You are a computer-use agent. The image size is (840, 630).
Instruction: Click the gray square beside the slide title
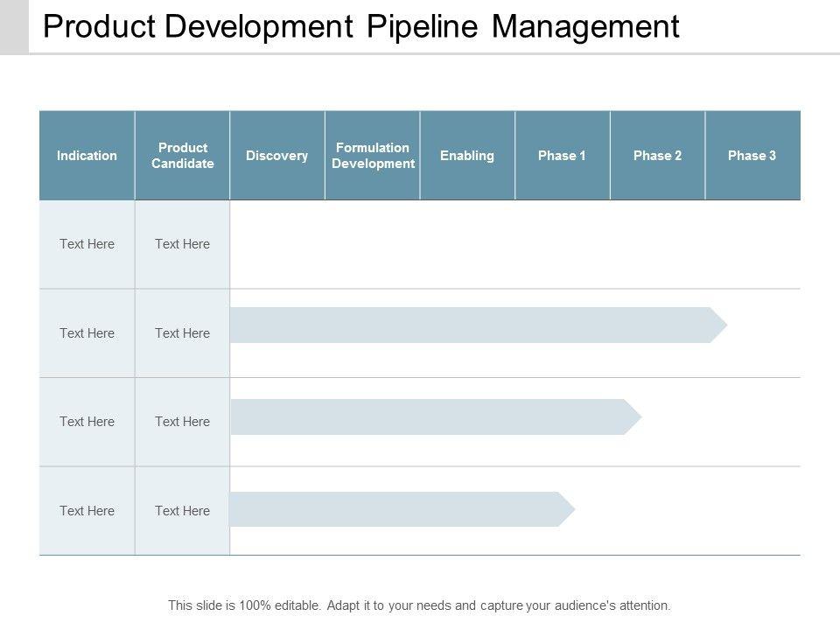pos(14,26)
